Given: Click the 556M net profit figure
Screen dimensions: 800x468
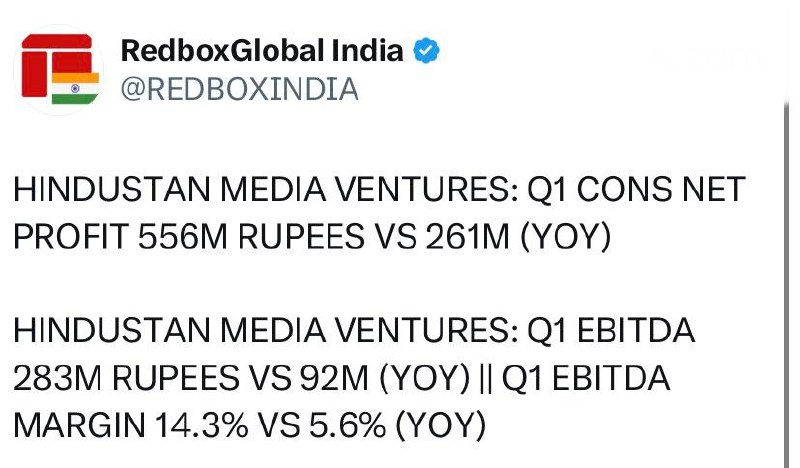Looking at the screenshot, I should point(183,237).
